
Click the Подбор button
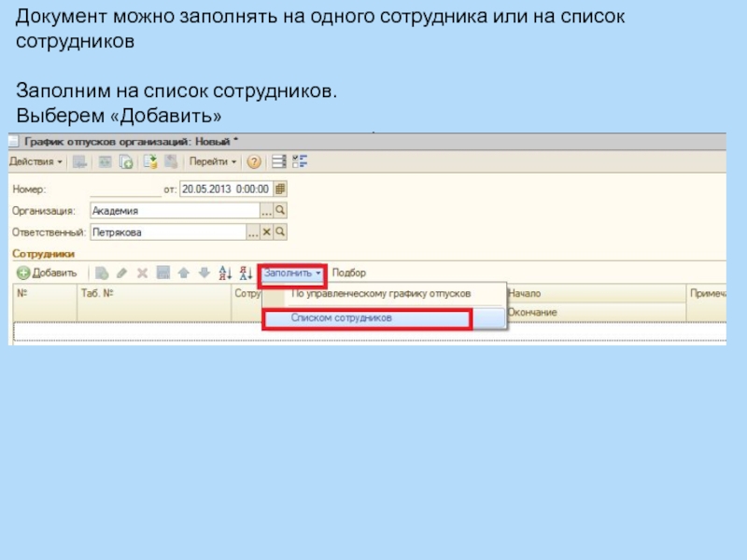click(349, 273)
